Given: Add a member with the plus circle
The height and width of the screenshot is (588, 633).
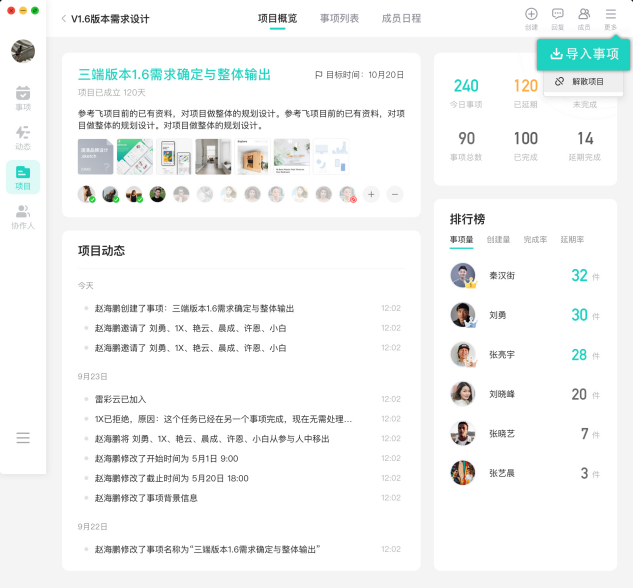Looking at the screenshot, I should [371, 195].
